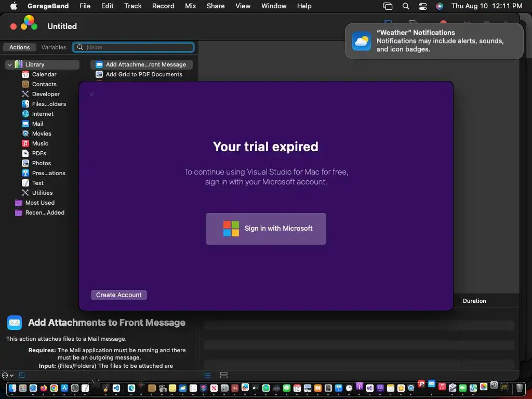Open the View menu
Viewport: 532px width, 399px height.
pos(243,6)
